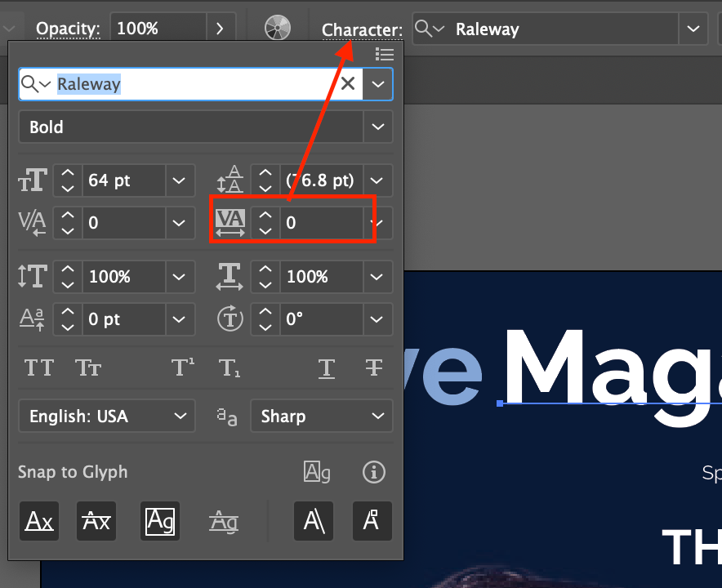Toggle Underline text style
Screen dimensions: 722x588
(x=327, y=368)
